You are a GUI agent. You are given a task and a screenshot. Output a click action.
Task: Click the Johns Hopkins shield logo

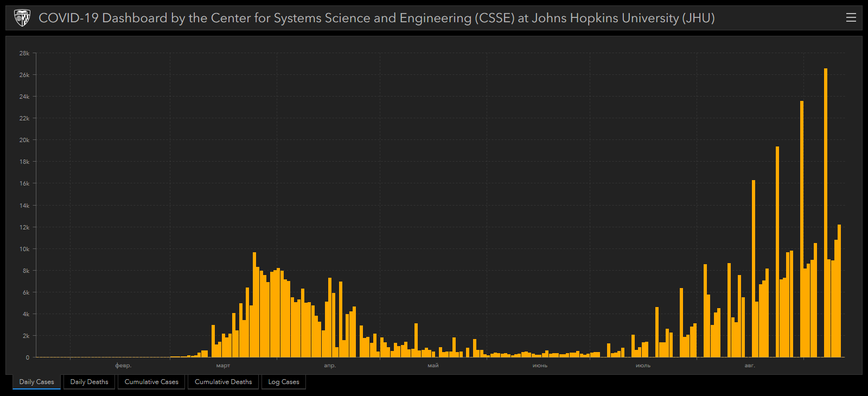click(22, 18)
